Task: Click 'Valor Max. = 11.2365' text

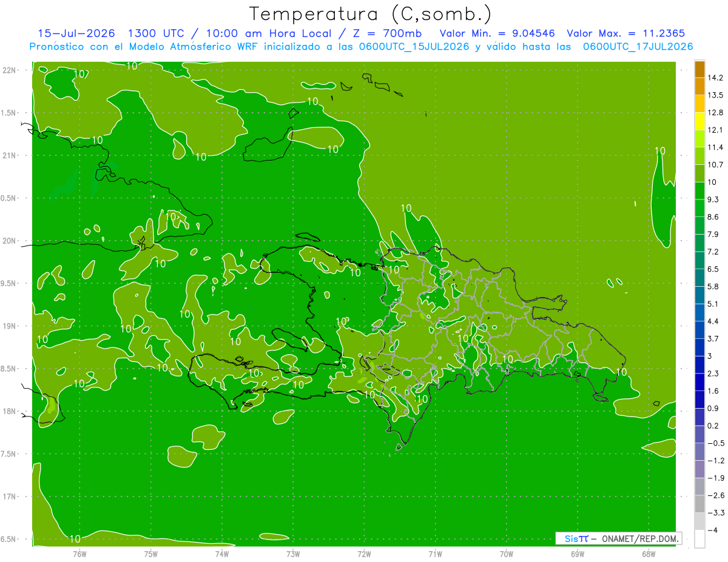Action: [626, 33]
